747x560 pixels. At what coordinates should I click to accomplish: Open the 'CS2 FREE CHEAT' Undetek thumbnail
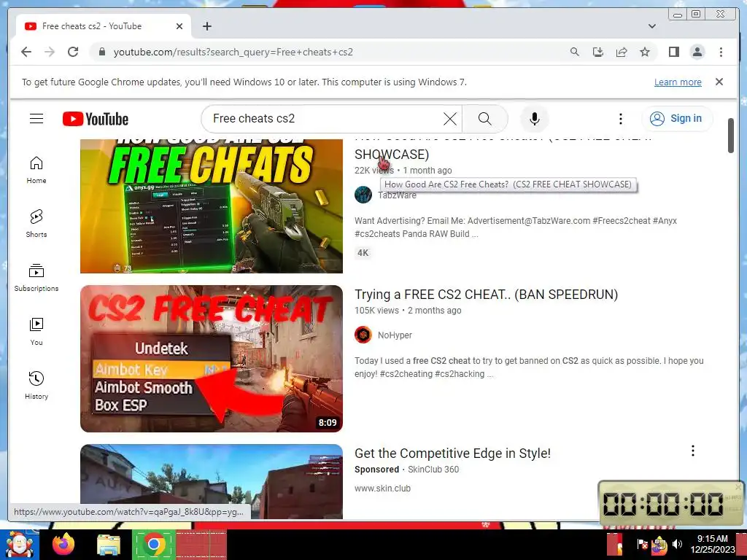tap(212, 359)
